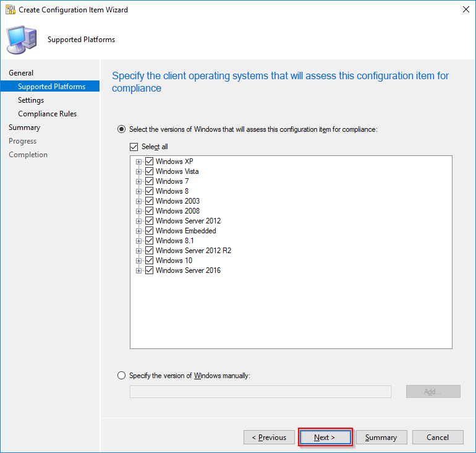Select the Supported Platforms step
The height and width of the screenshot is (453, 476).
pyautogui.click(x=50, y=86)
